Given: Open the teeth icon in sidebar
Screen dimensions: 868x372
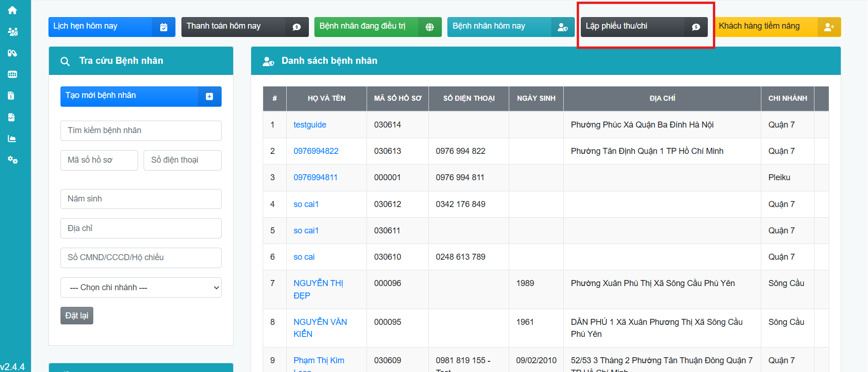Looking at the screenshot, I should [12, 74].
